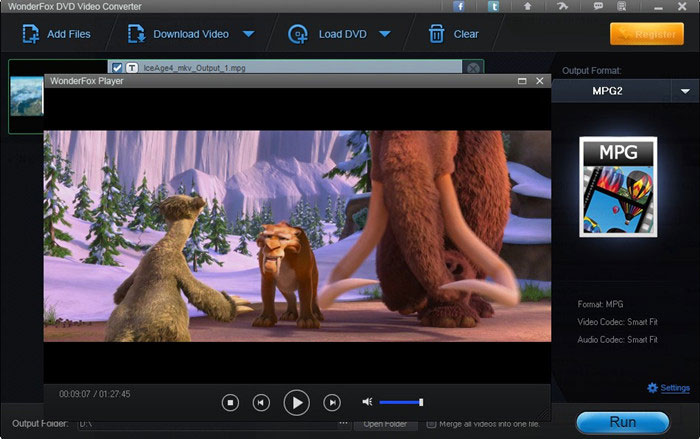Click the Settings gear icon

pyautogui.click(x=652, y=388)
